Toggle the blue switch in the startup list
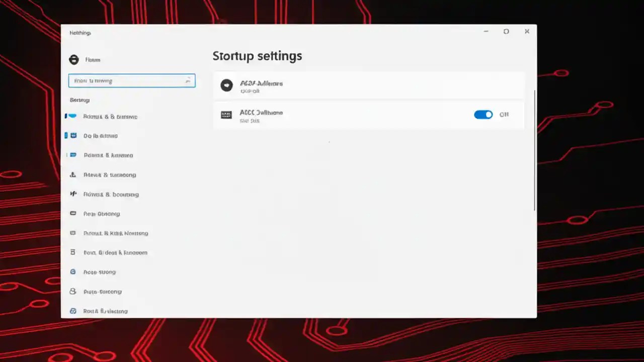Image resolution: width=644 pixels, height=362 pixels. pos(483,114)
